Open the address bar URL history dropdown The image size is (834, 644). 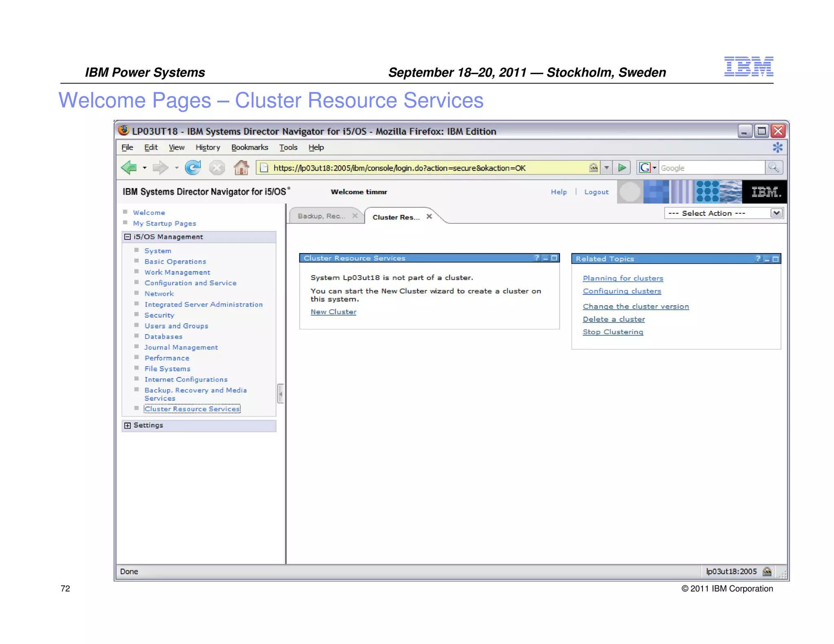point(607,168)
